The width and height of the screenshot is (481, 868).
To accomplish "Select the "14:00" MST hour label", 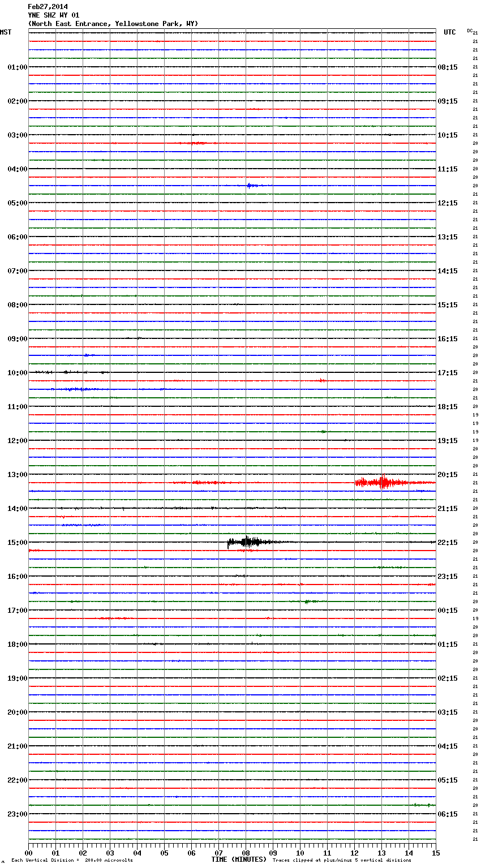I will 18,509.
